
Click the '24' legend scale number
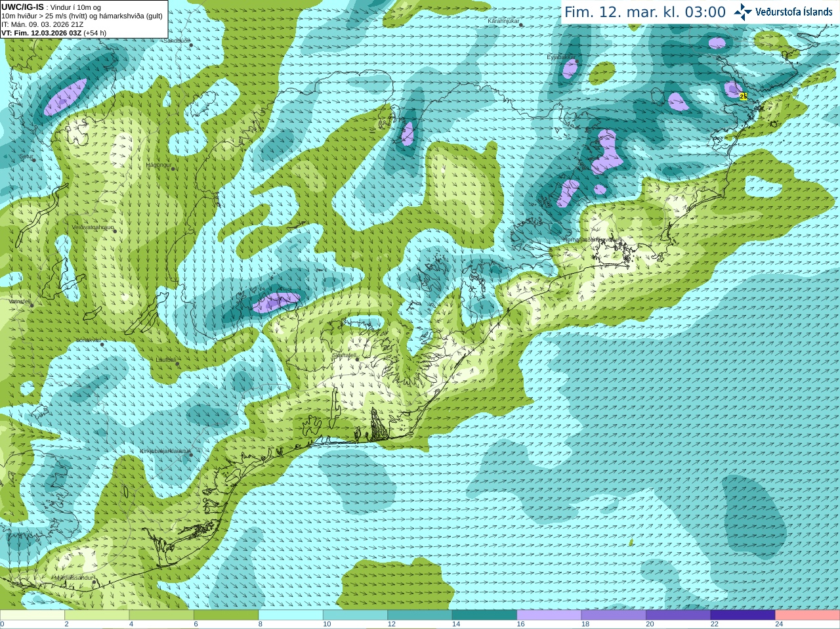pyautogui.click(x=779, y=624)
